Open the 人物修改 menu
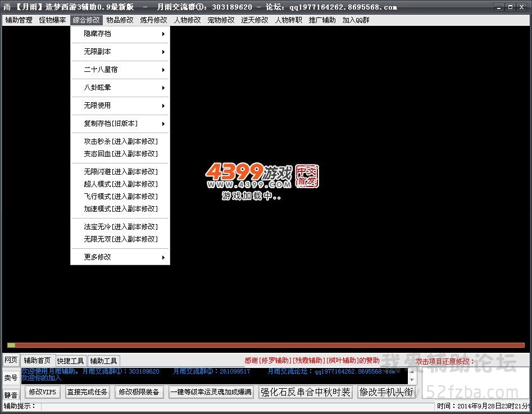The height and width of the screenshot is (414, 532). tap(187, 20)
